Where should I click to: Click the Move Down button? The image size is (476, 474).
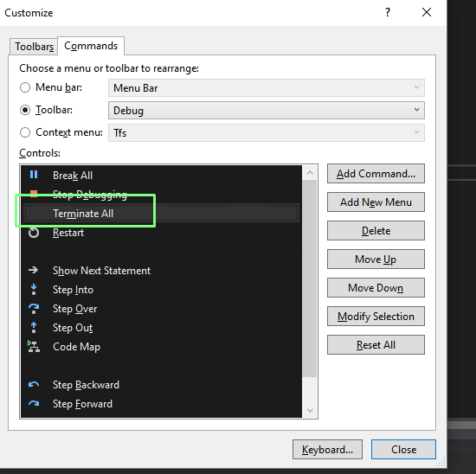point(376,288)
